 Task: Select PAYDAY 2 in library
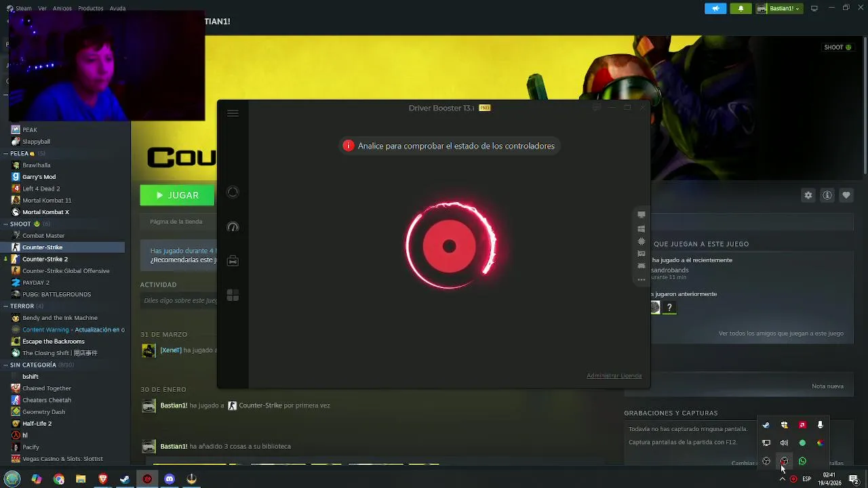coord(35,283)
